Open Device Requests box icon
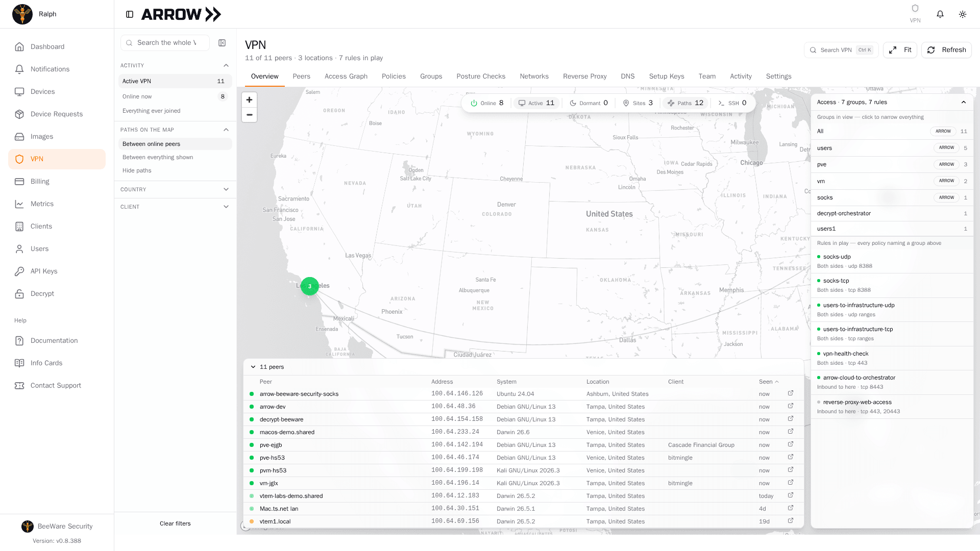This screenshot has width=980, height=551. 19,114
